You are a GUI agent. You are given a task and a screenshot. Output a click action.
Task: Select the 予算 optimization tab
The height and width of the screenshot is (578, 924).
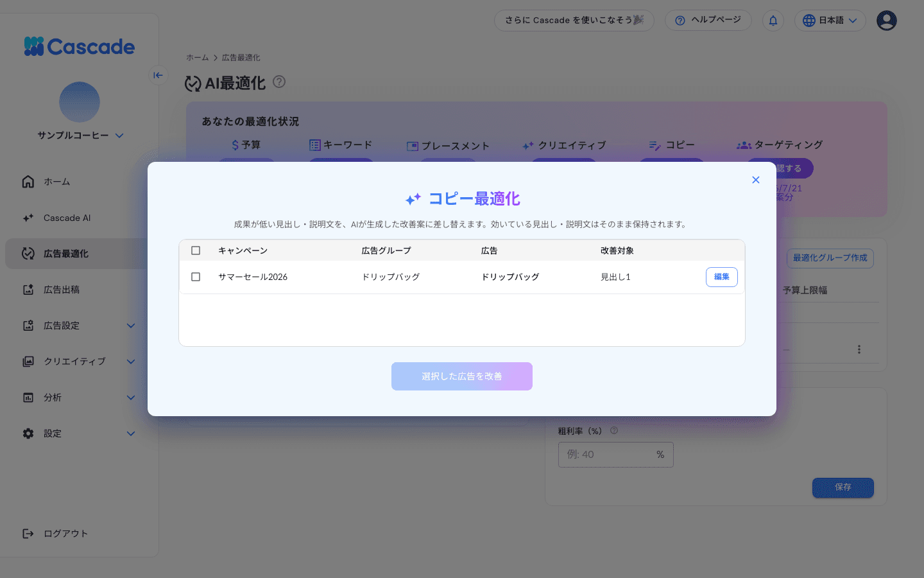(246, 145)
